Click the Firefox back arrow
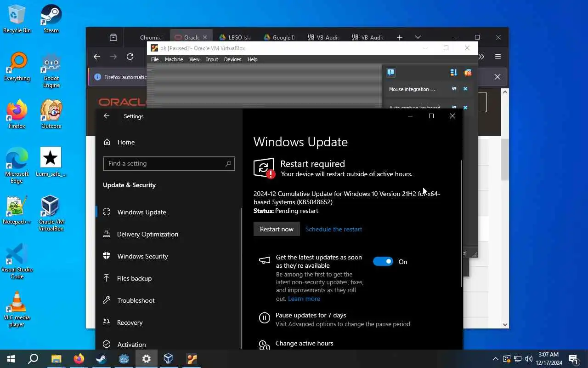The image size is (588, 368). 96,57
